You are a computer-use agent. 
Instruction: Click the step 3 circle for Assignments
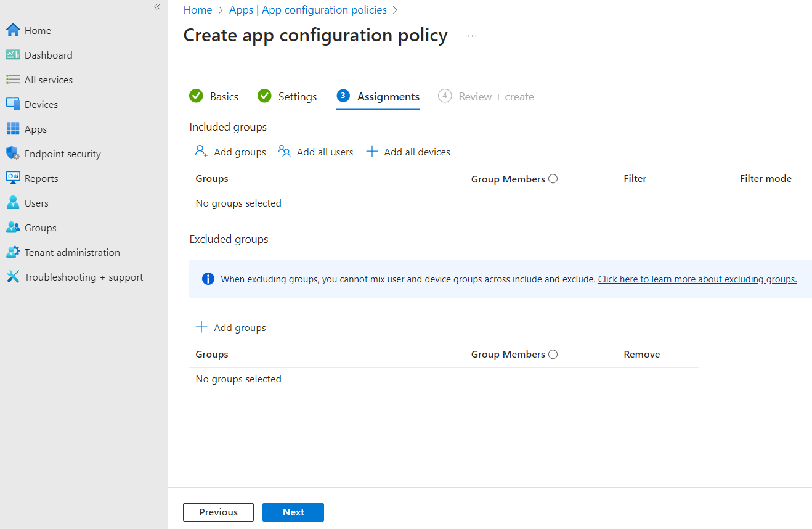tap(343, 96)
